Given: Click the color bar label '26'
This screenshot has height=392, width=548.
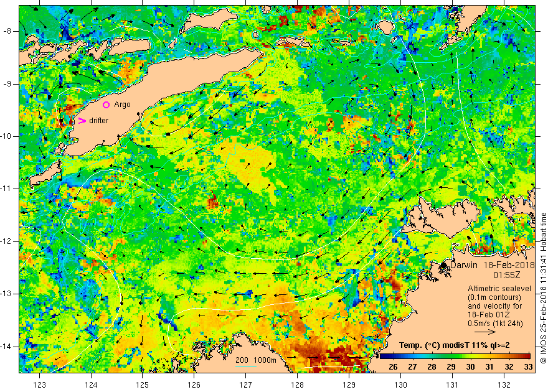Looking at the screenshot, I should pos(393,367).
